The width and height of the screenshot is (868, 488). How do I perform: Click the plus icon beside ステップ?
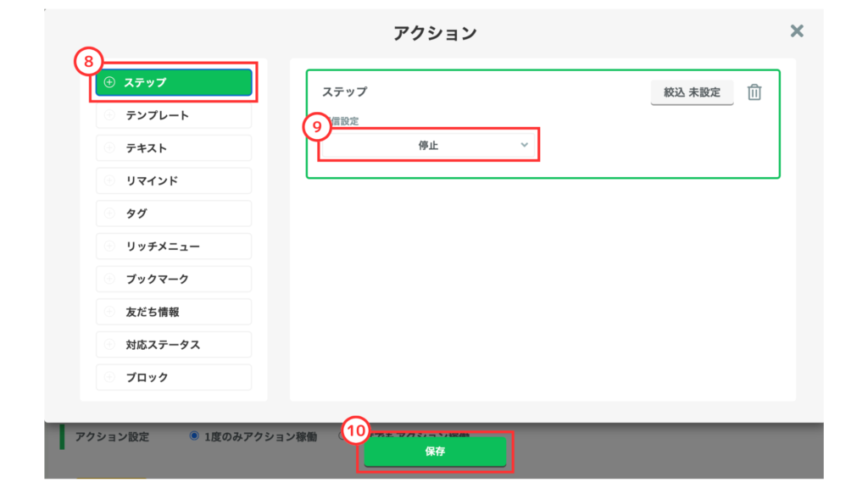(x=109, y=82)
